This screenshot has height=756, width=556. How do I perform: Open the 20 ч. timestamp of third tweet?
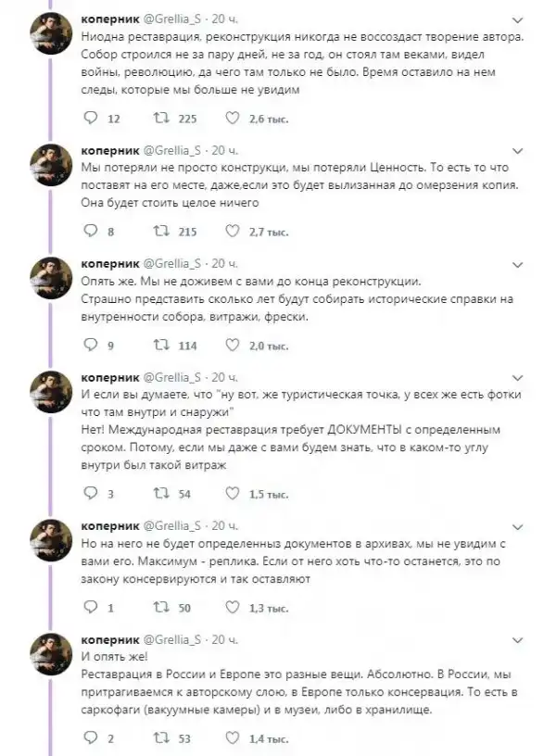coord(227,263)
